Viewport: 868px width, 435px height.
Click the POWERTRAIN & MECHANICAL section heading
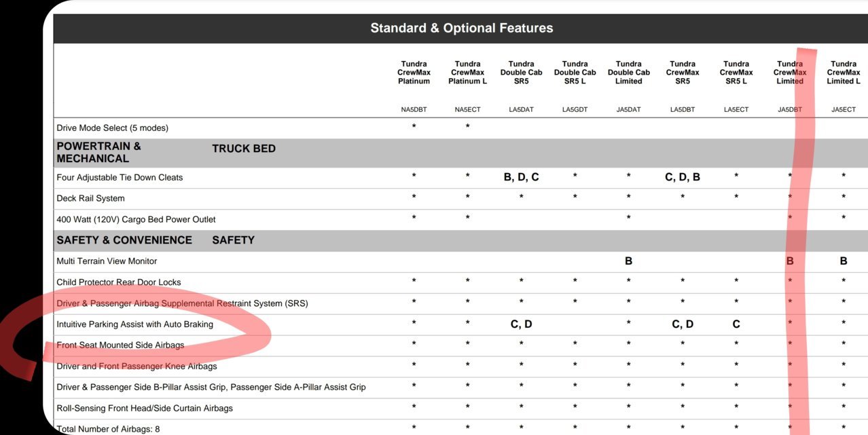point(98,153)
